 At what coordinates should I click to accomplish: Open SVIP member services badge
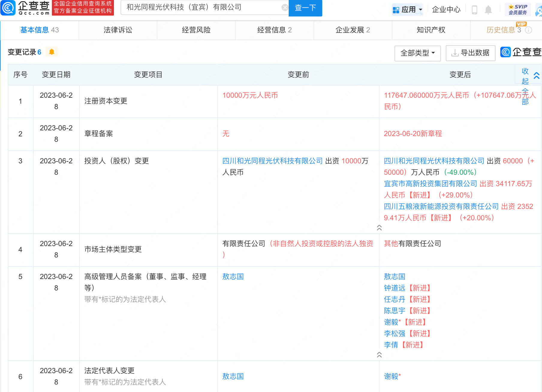[x=518, y=10]
